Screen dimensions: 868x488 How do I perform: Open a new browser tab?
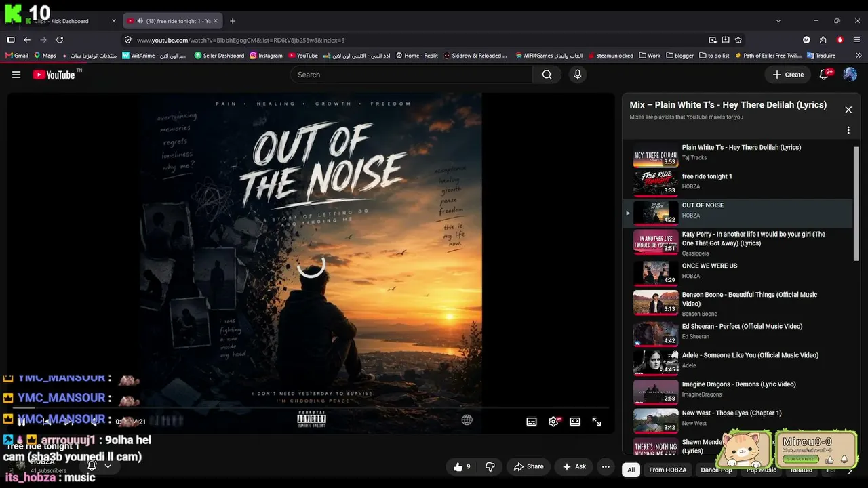(x=233, y=21)
